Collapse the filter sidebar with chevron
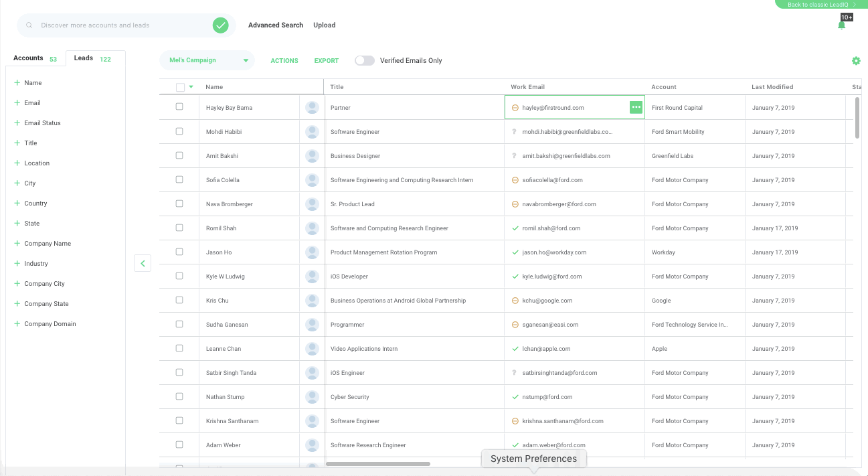The image size is (868, 476). click(x=143, y=264)
